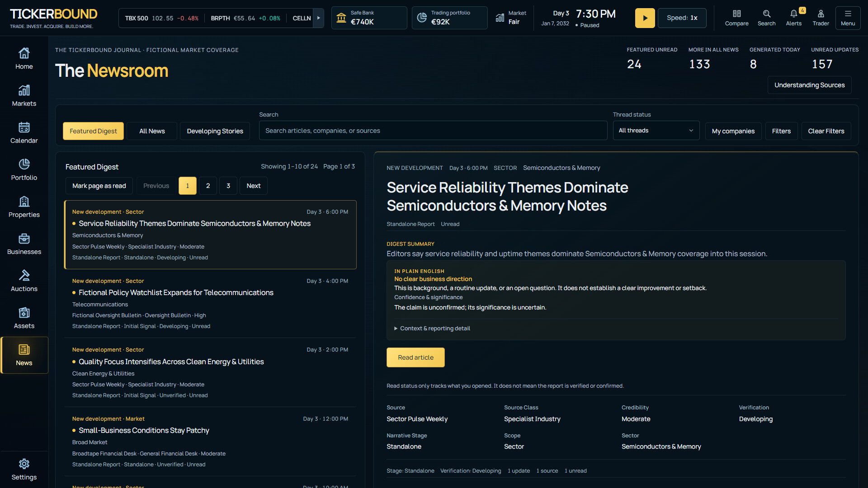Image resolution: width=868 pixels, height=488 pixels.
Task: Click Clear Filters
Action: click(x=826, y=131)
